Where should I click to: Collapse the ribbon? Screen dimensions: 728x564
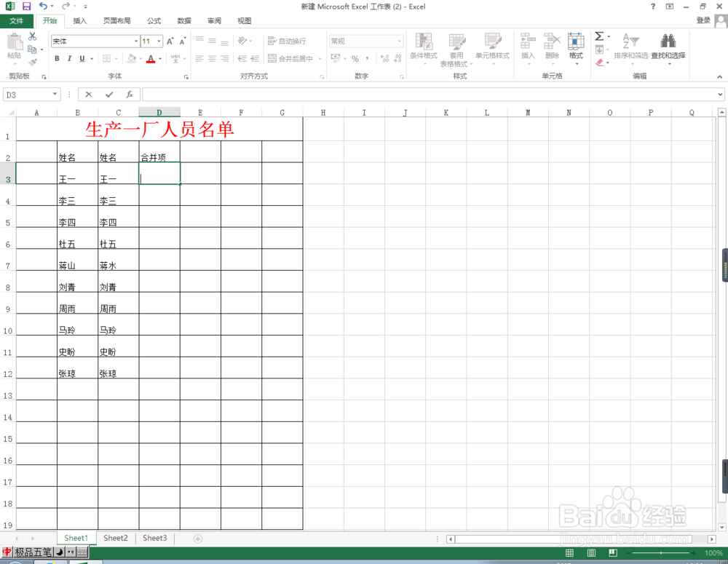coord(719,76)
